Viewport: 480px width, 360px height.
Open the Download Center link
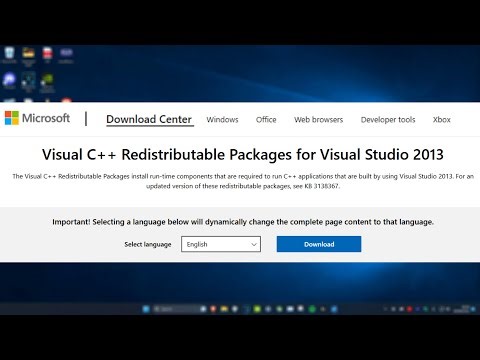pos(149,119)
